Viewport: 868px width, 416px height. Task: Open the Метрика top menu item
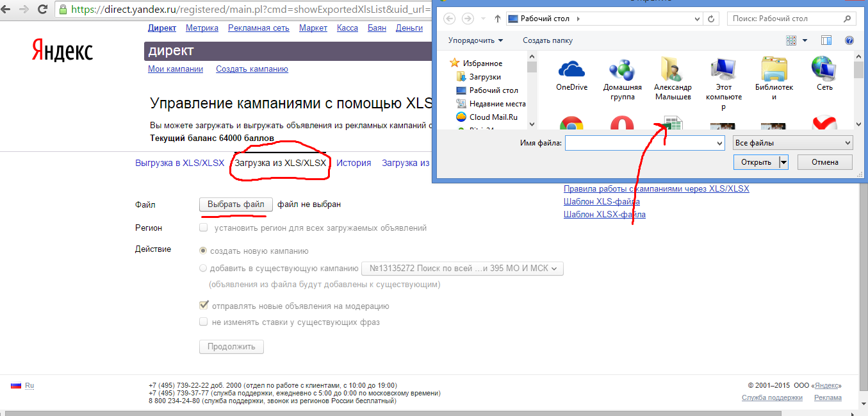click(202, 28)
